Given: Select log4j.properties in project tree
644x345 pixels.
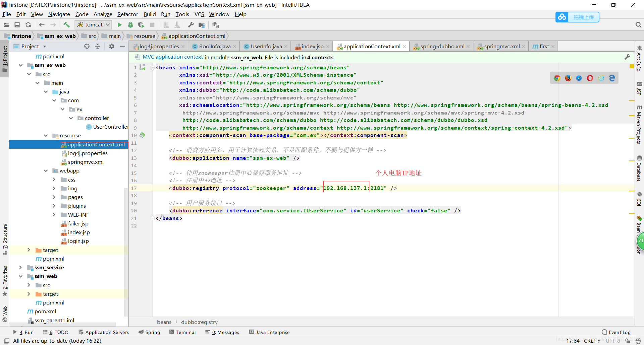Looking at the screenshot, I should 85,153.
